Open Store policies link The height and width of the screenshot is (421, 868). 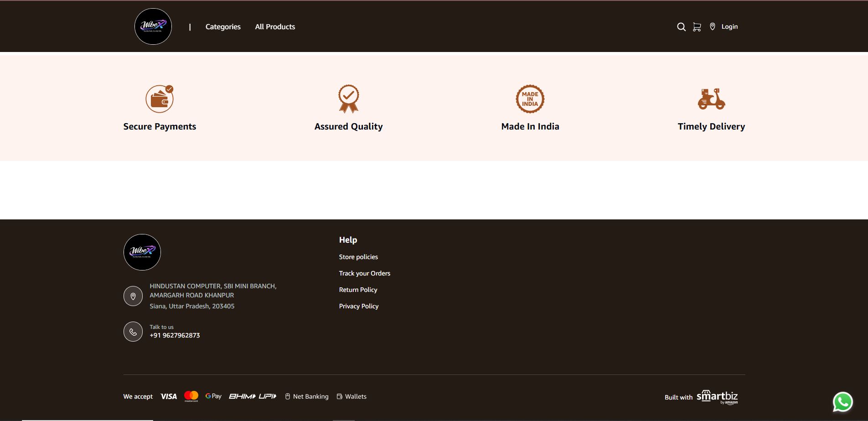(358, 257)
